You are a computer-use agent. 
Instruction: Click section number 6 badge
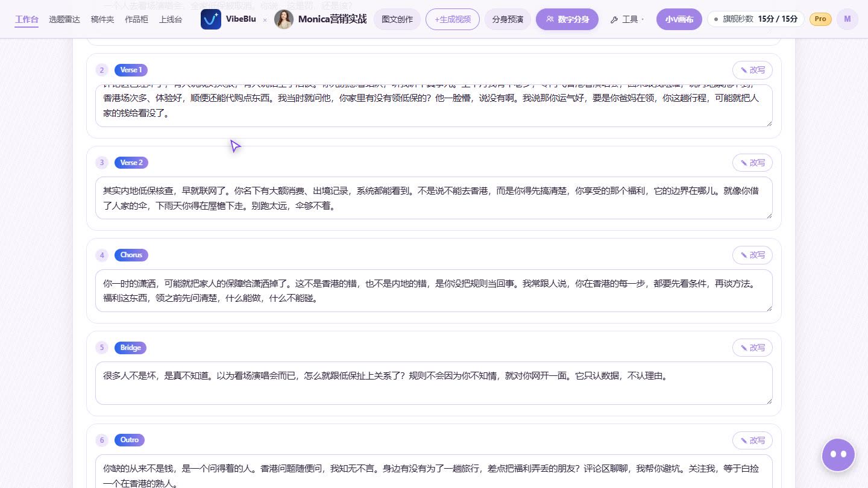(x=102, y=440)
